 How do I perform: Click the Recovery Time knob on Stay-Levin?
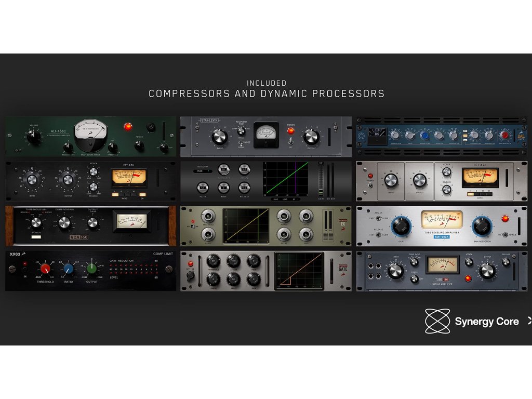tap(241, 131)
